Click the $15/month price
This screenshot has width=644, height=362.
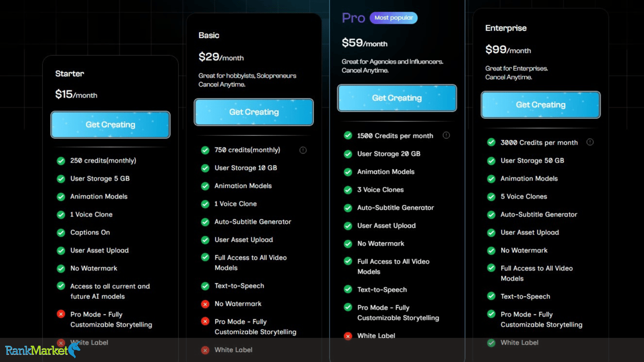[x=76, y=94]
